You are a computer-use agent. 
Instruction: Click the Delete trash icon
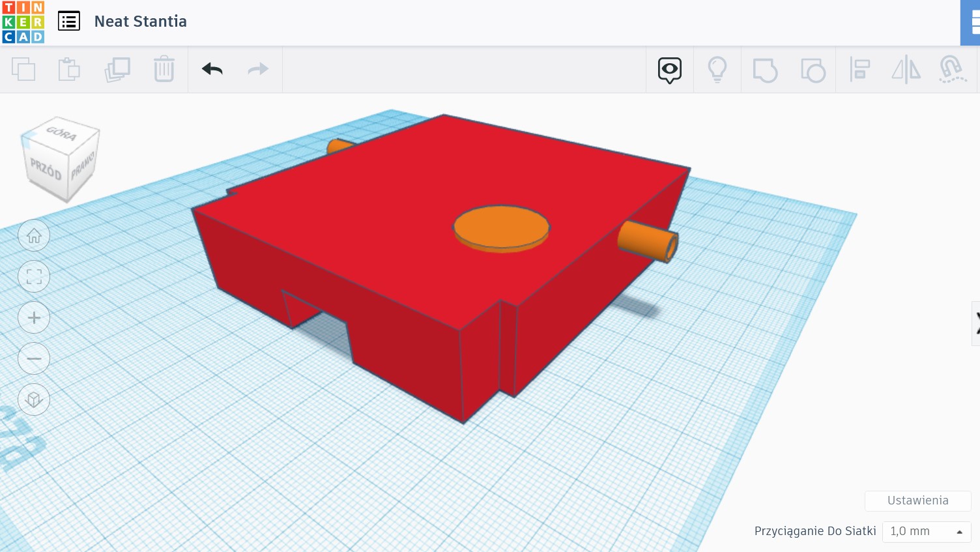pyautogui.click(x=164, y=69)
